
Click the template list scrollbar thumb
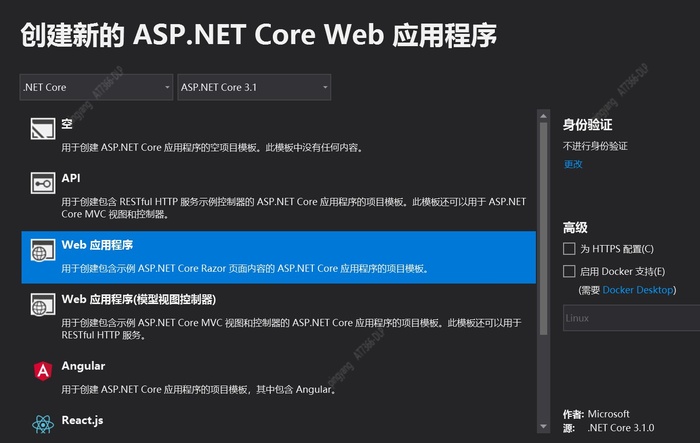click(543, 228)
